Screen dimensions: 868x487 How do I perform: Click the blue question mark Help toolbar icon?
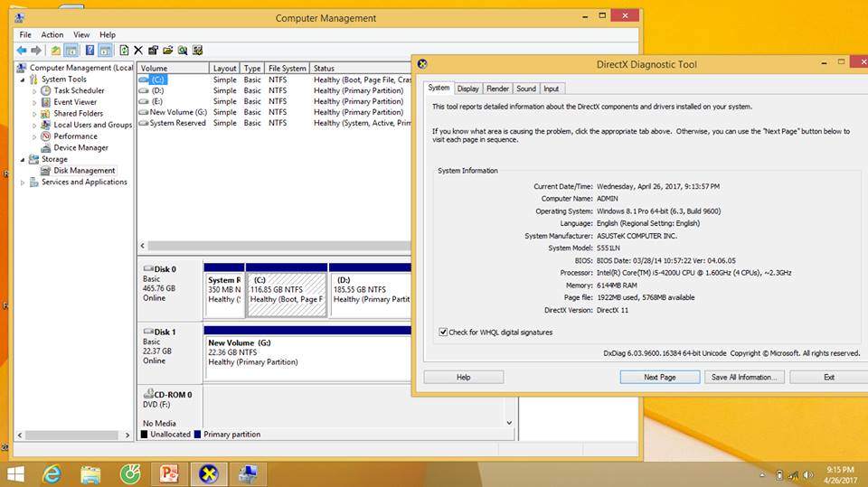(x=90, y=51)
